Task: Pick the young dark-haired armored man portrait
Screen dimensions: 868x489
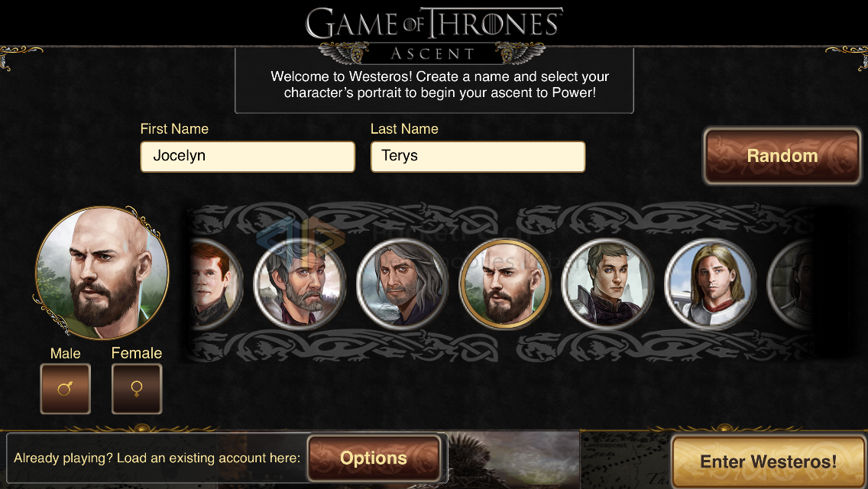Action: pos(607,284)
